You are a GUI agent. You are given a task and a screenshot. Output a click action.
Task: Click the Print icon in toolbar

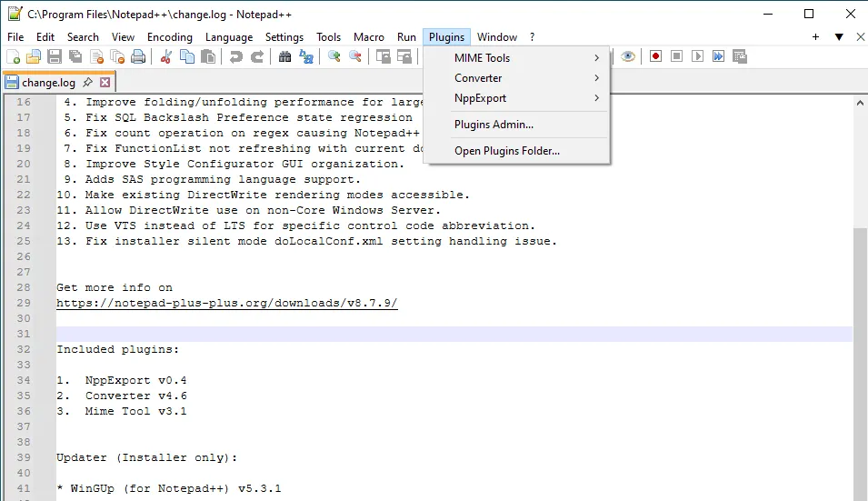(x=138, y=56)
